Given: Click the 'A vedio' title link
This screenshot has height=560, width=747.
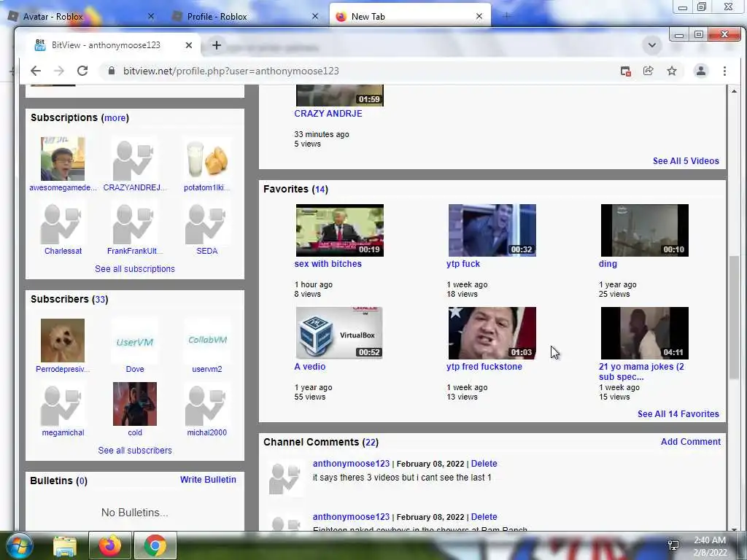Looking at the screenshot, I should 309,367.
